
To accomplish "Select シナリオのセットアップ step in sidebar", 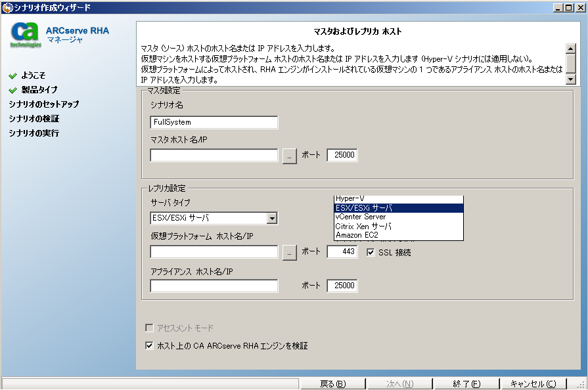I will pyautogui.click(x=45, y=104).
